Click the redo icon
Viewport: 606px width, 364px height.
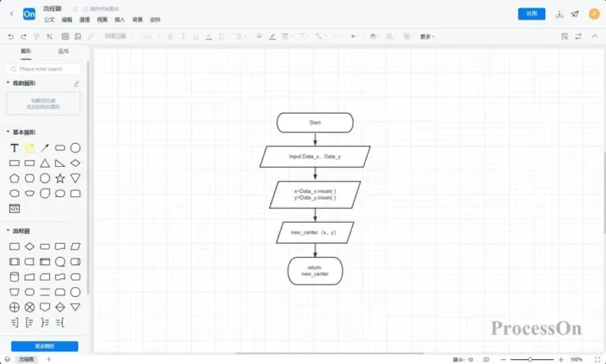pos(24,36)
